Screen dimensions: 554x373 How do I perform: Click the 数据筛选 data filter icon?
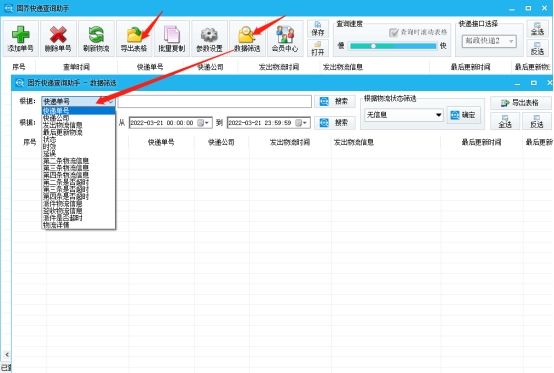point(247,38)
